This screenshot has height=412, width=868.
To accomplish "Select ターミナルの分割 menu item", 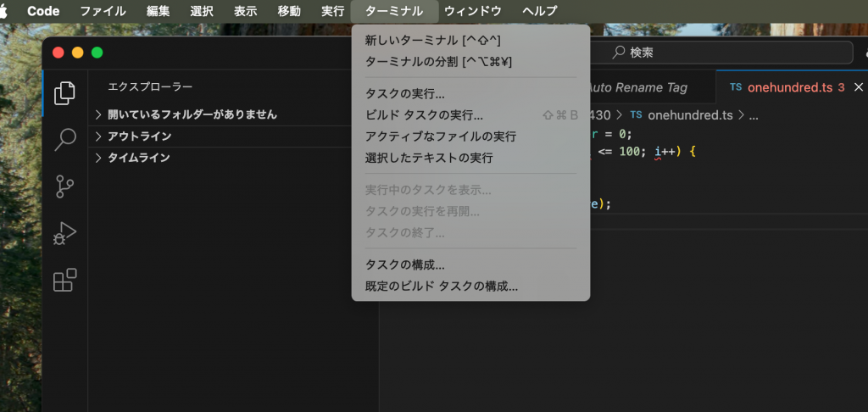I will click(x=470, y=62).
